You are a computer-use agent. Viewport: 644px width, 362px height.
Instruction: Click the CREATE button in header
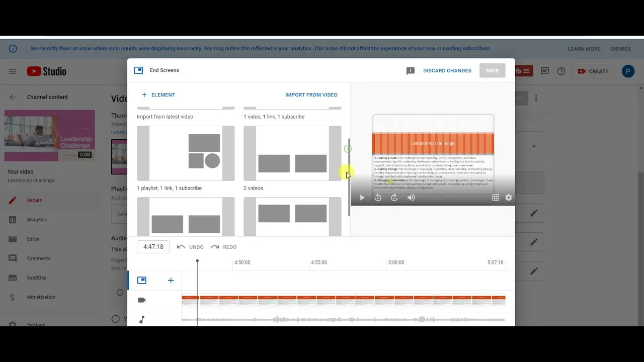pos(593,71)
